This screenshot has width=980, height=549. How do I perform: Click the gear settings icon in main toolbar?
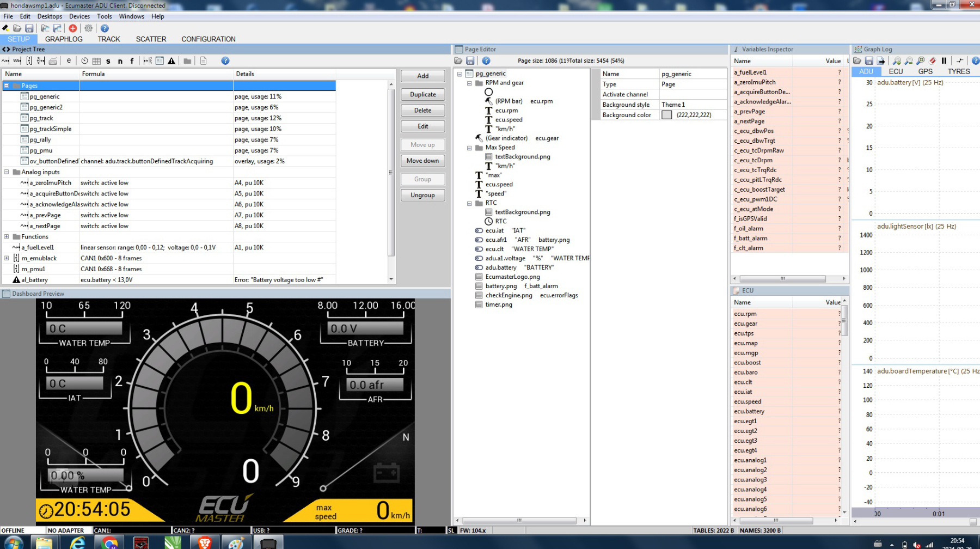tap(88, 28)
